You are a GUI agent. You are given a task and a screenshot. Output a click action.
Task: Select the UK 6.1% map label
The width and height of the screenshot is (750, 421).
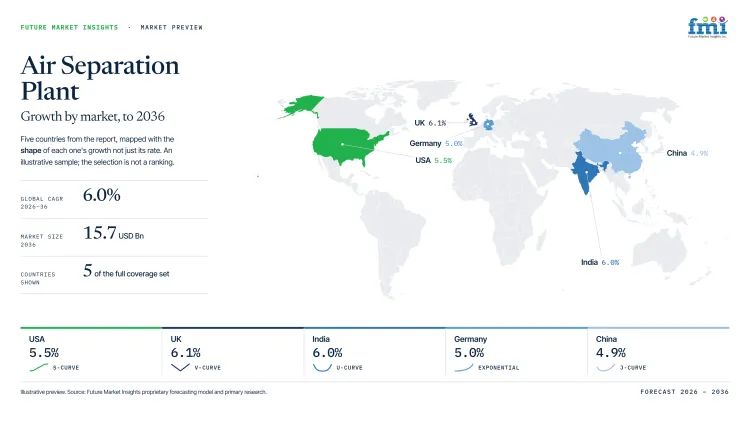click(x=430, y=123)
